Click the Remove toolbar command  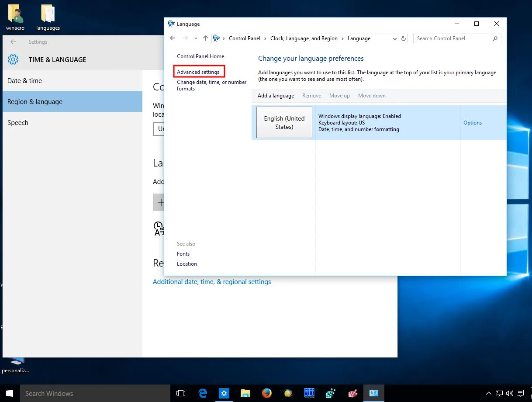(x=311, y=96)
